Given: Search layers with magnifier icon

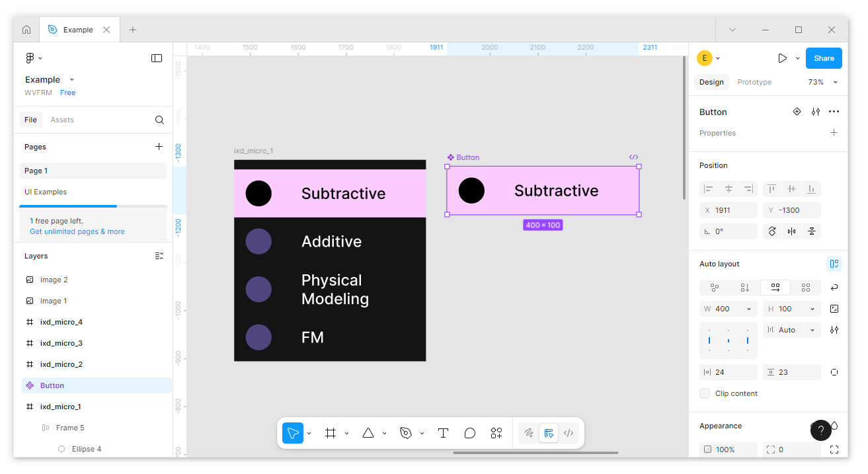Looking at the screenshot, I should click(159, 120).
